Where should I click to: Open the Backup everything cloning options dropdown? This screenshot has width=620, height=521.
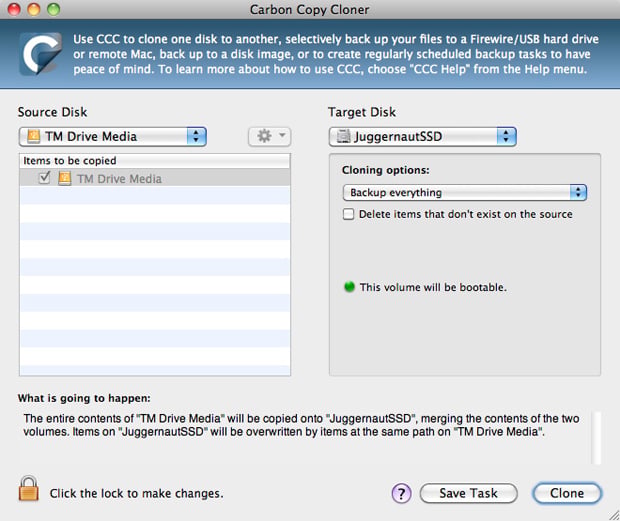point(465,193)
